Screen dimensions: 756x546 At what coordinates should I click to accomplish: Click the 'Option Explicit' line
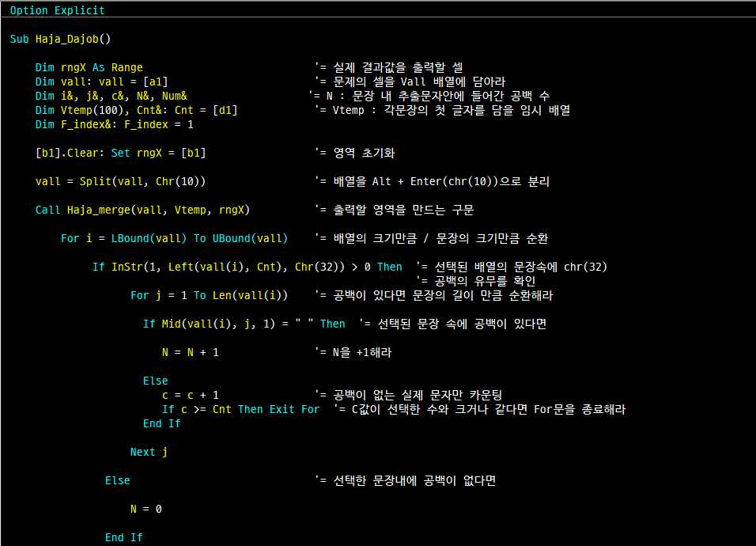point(58,10)
